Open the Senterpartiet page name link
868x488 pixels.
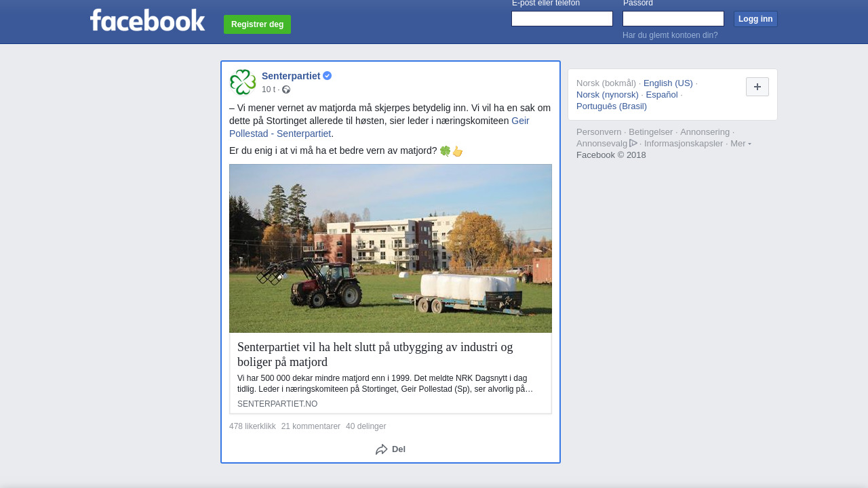291,76
